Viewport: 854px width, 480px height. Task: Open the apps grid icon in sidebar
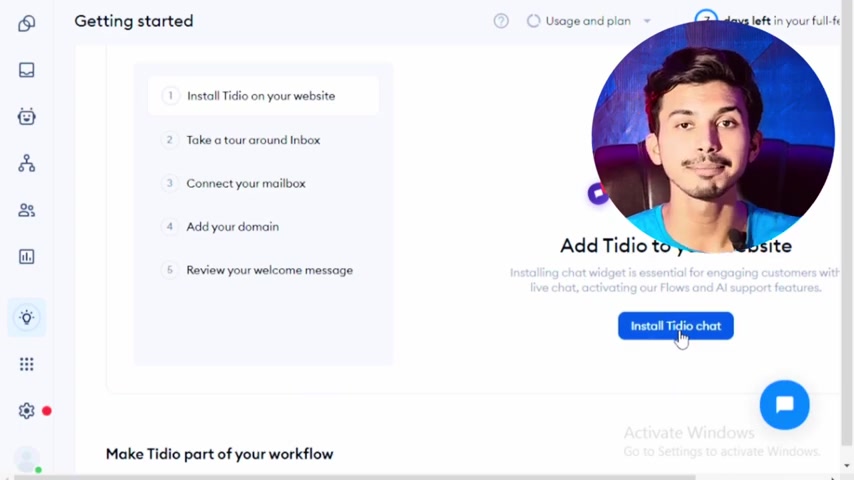(26, 364)
